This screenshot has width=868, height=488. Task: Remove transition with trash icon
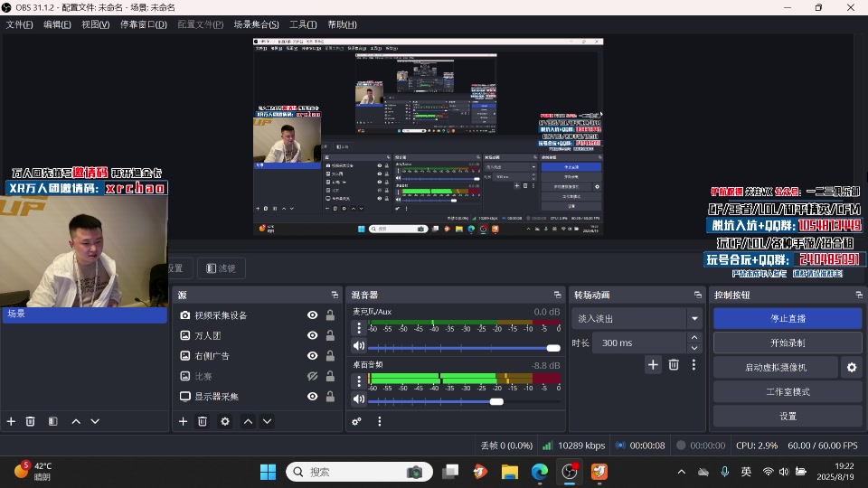tap(674, 364)
